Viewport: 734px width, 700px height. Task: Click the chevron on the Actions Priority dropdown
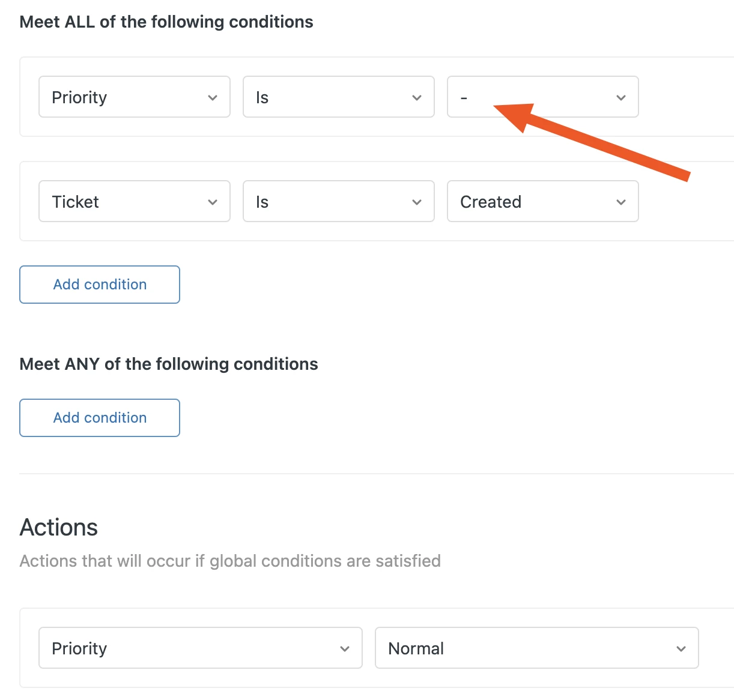pyautogui.click(x=345, y=649)
